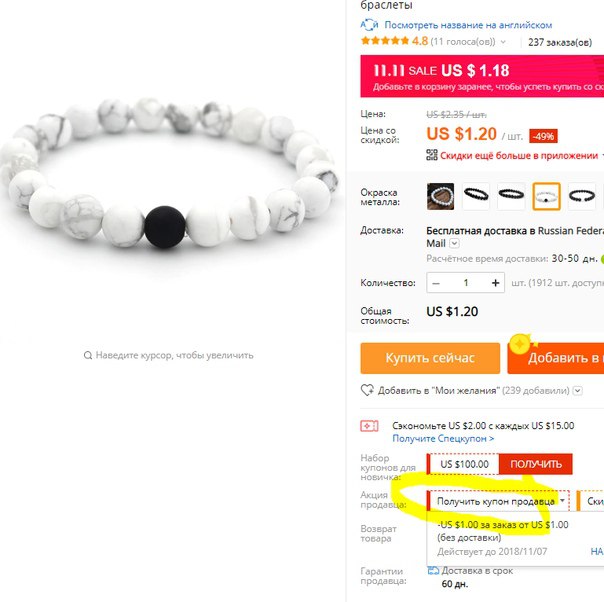
Task: Open the shipping method dropdown next to Mail
Action: pos(455,243)
